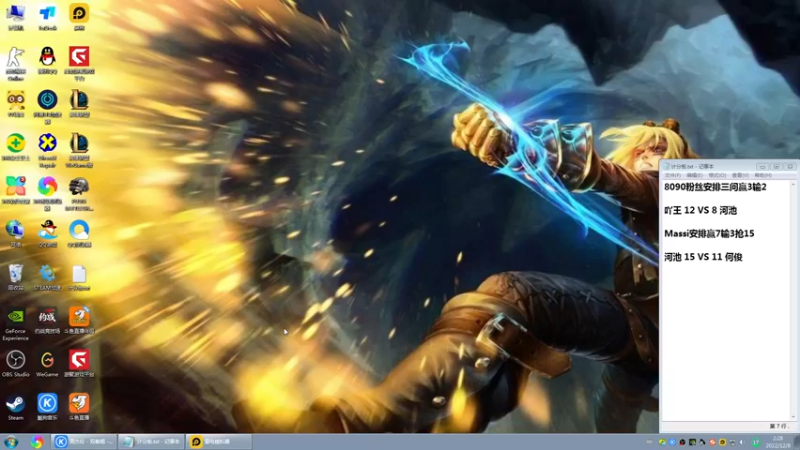Launch the lower League of Legends WeGame icon
The image size is (800, 450).
(x=79, y=151)
